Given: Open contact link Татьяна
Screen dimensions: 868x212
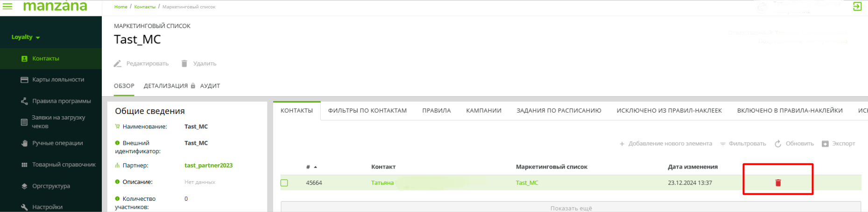Looking at the screenshot, I should pos(382,183).
